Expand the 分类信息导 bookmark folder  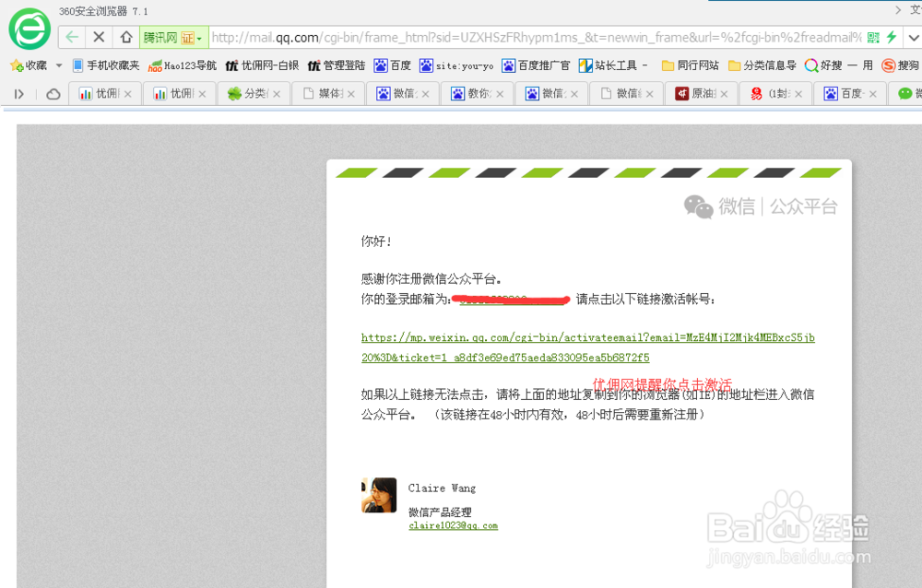click(762, 65)
